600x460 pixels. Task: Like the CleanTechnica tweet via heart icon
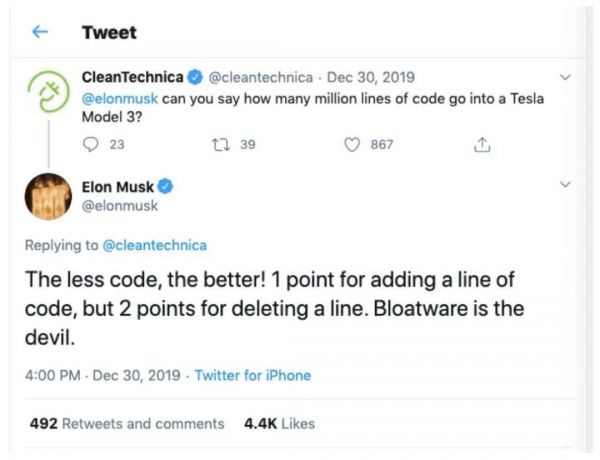[352, 145]
